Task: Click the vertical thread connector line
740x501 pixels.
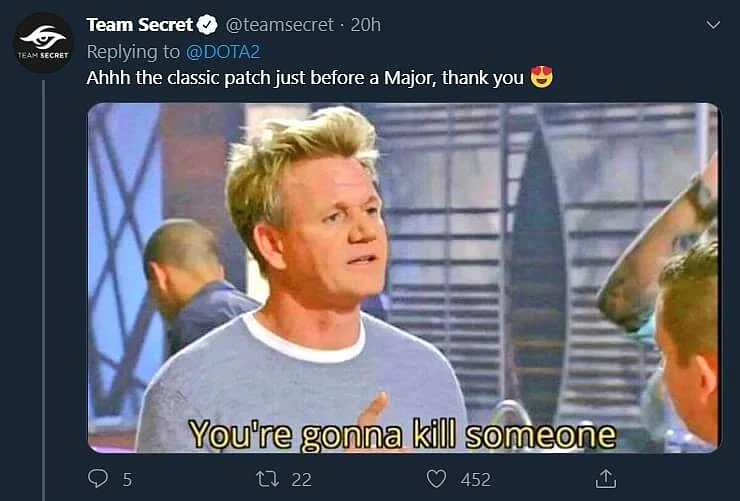Action: [43, 290]
